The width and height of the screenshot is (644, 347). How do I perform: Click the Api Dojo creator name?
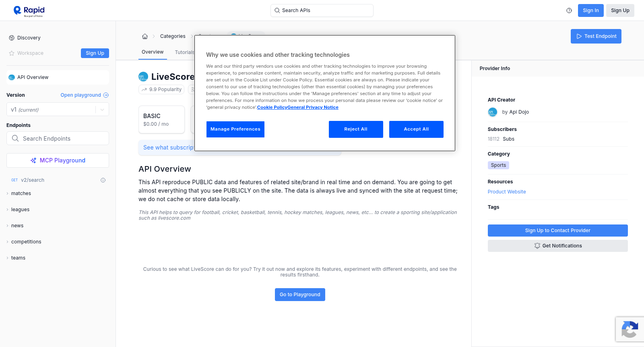[x=519, y=112]
